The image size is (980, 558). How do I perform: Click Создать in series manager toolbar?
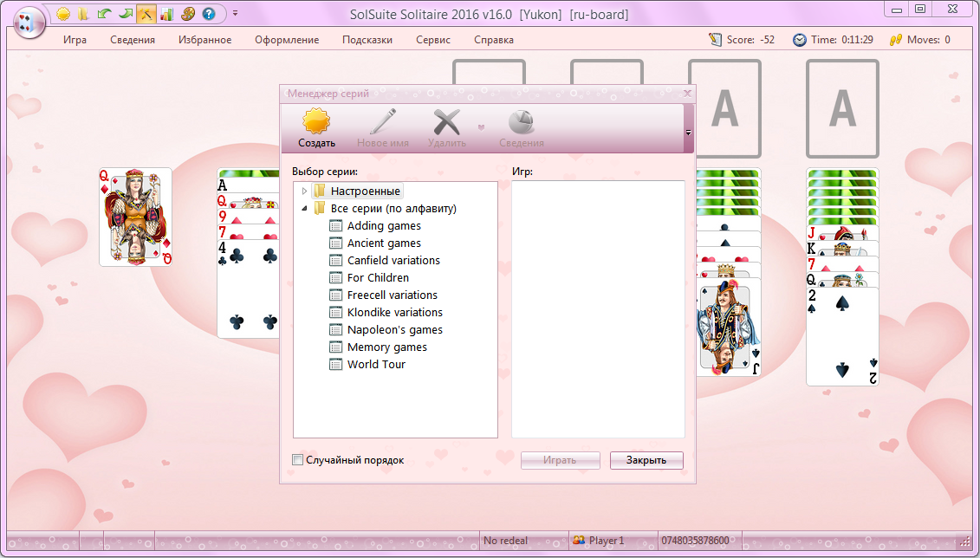coord(316,129)
